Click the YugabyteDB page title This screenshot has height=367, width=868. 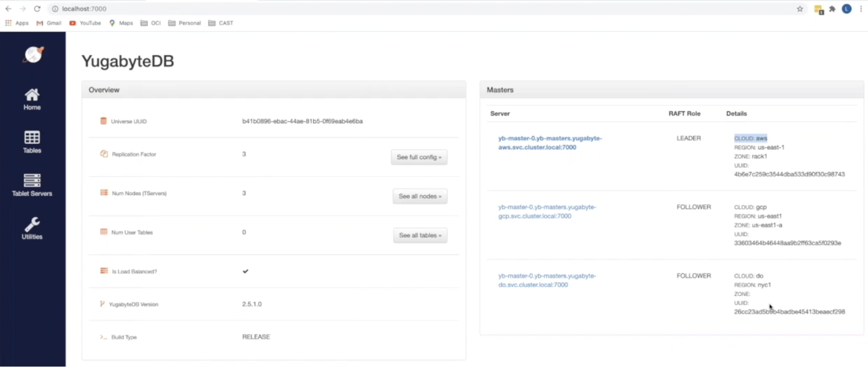[128, 61]
